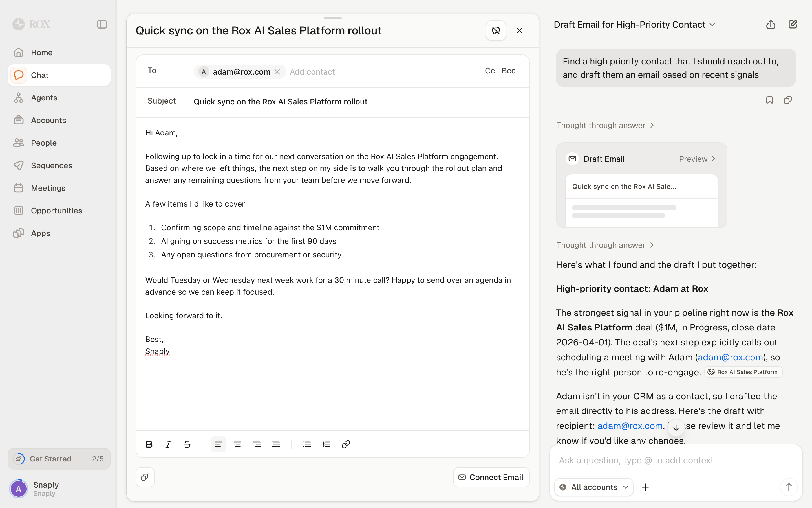Viewport: 812px width, 508px height.
Task: Click the Connect Email button
Action: point(491,477)
